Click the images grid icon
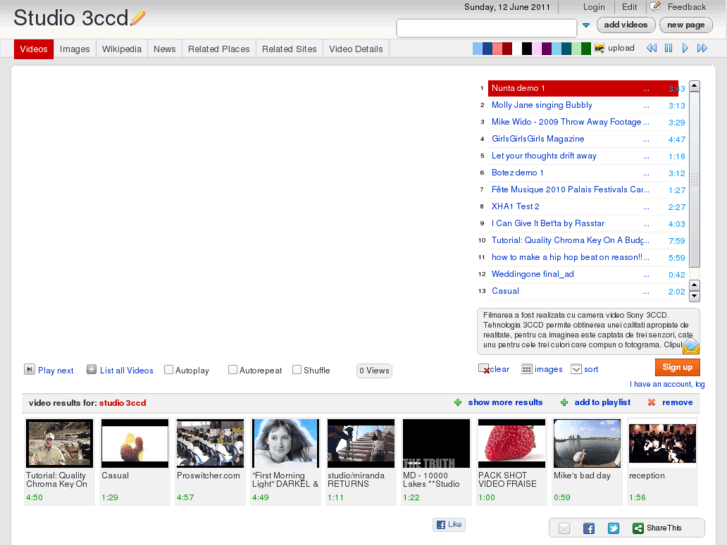 click(x=527, y=369)
